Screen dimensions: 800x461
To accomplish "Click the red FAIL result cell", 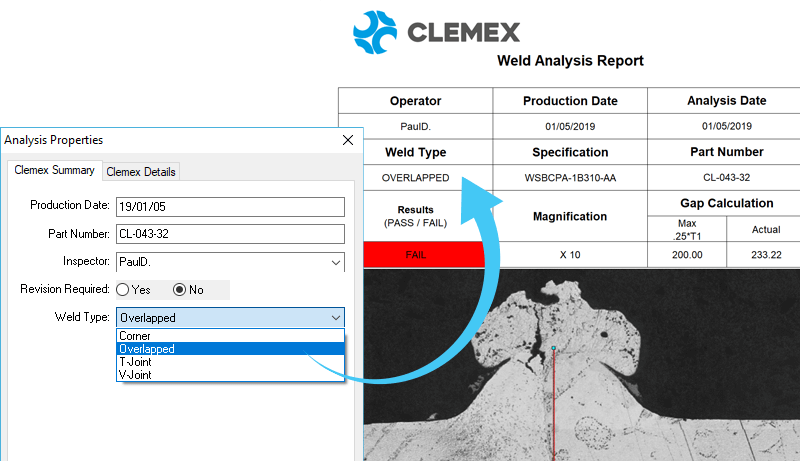I will click(x=415, y=255).
